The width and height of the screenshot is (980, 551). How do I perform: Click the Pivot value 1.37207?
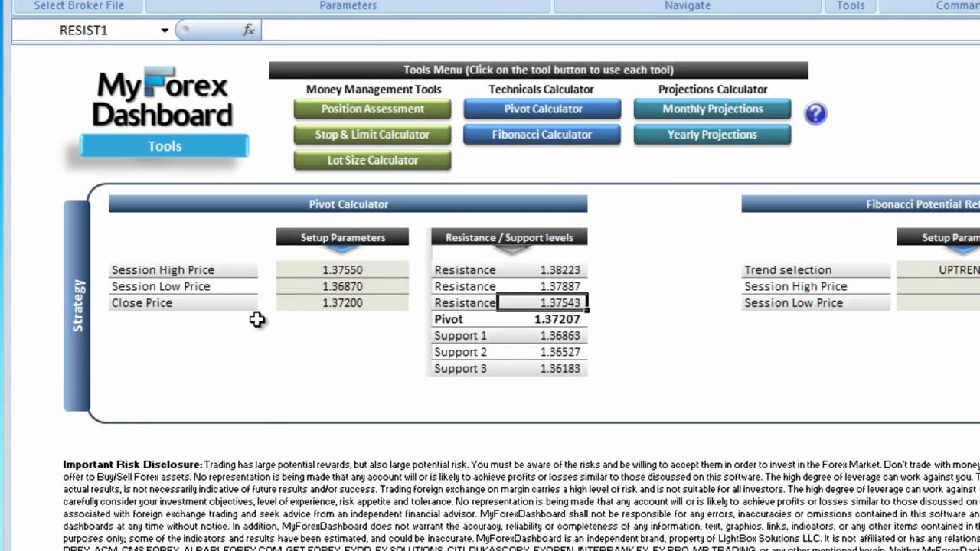[557, 319]
